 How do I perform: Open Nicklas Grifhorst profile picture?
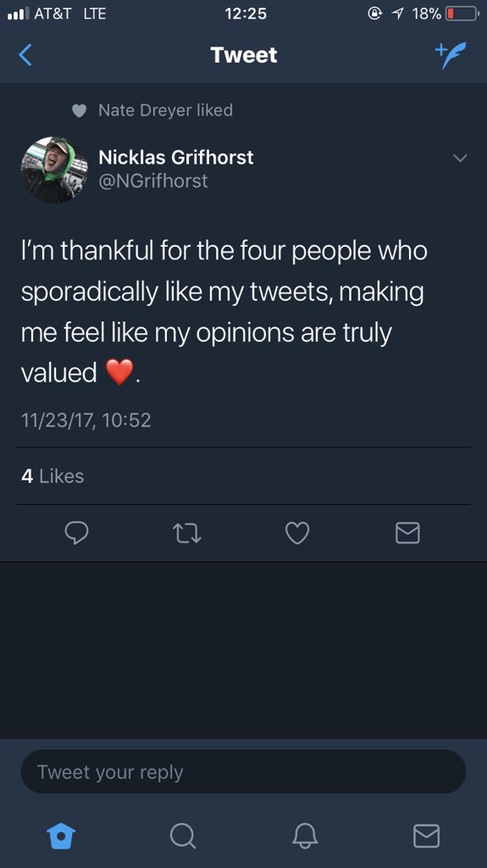click(54, 170)
